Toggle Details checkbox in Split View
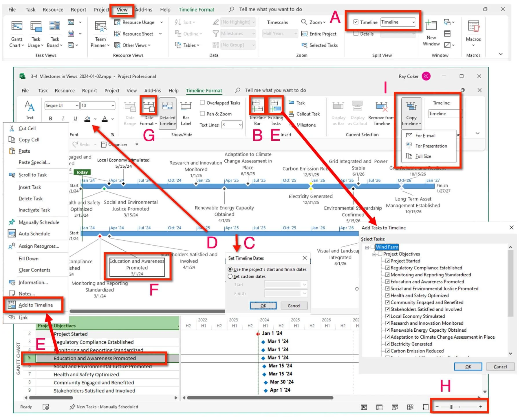The image size is (520, 420). (x=356, y=34)
